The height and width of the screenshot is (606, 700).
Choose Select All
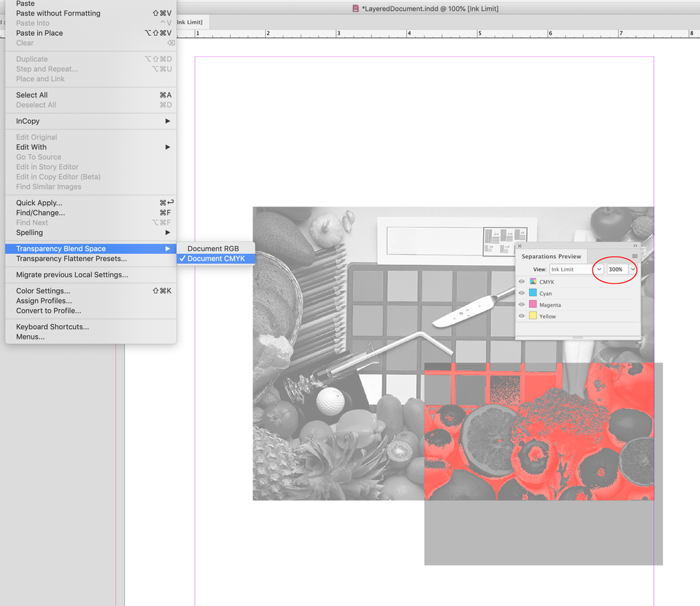pos(90,95)
